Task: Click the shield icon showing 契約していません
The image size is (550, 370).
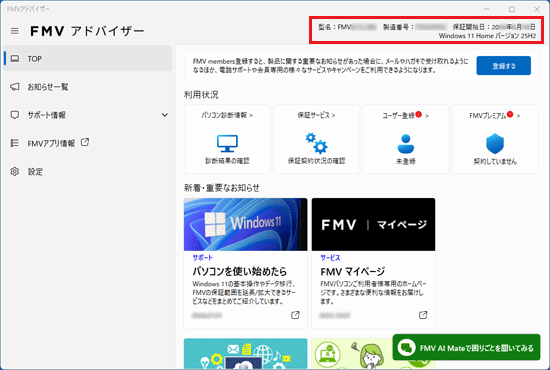Action: [495, 143]
